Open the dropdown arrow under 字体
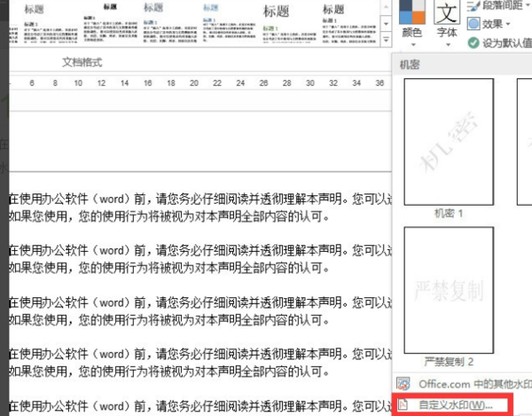Viewport: 532px width, 416px height. pos(448,44)
